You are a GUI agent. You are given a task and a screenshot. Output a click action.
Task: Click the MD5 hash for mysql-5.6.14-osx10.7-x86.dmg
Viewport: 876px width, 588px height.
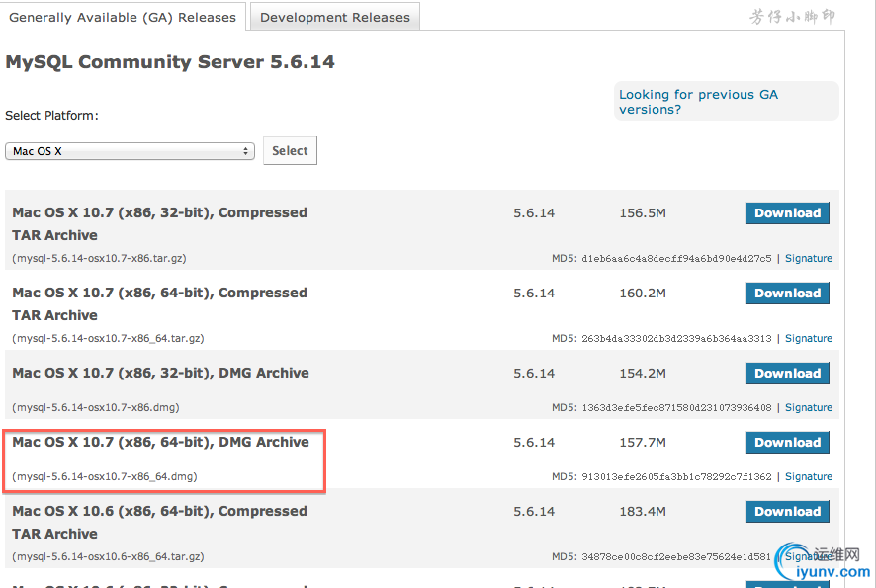676,407
